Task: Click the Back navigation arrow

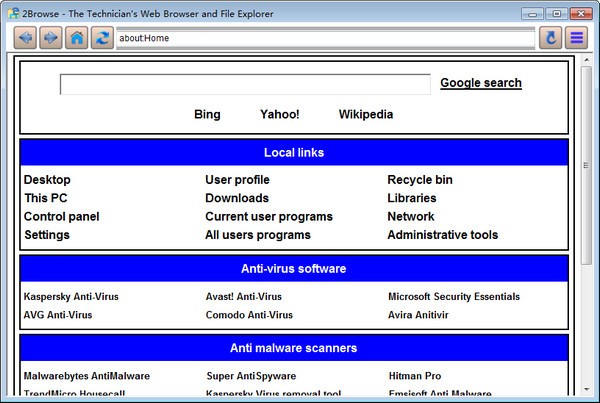Action: (25, 38)
